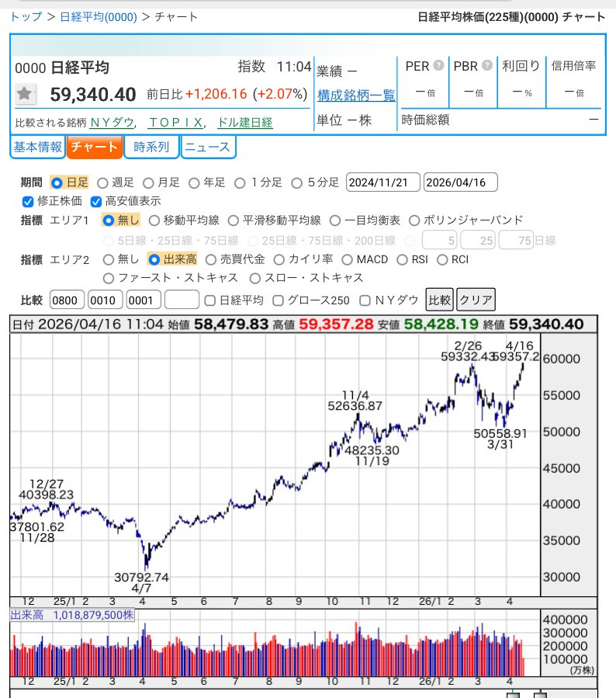Select the 出来高 indicator radio button
This screenshot has height=698, width=616.
154,259
